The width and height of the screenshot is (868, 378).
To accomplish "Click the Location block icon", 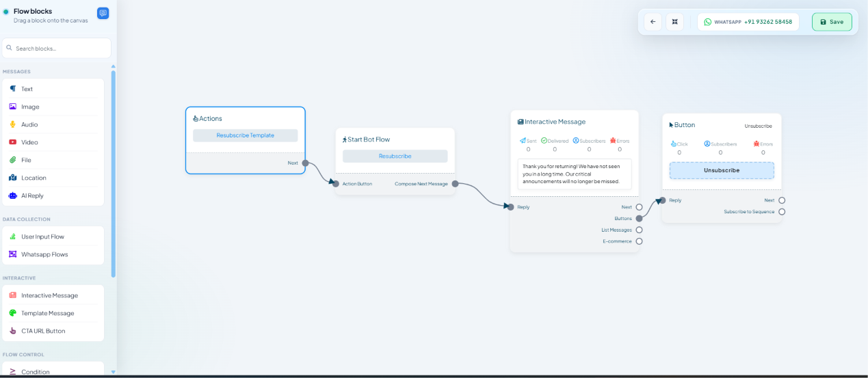I will coord(12,178).
